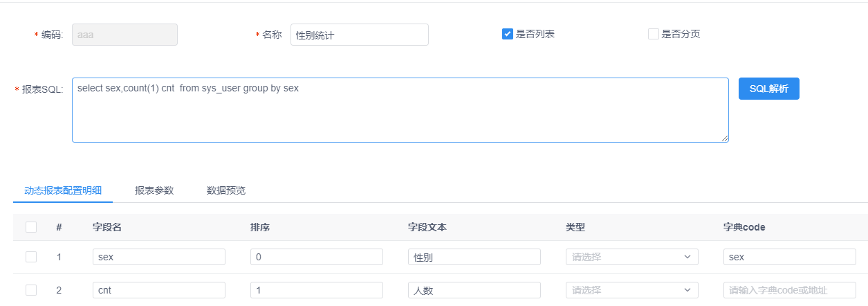Click inside the 报表SQL text area
The width and height of the screenshot is (868, 306).
point(400,110)
